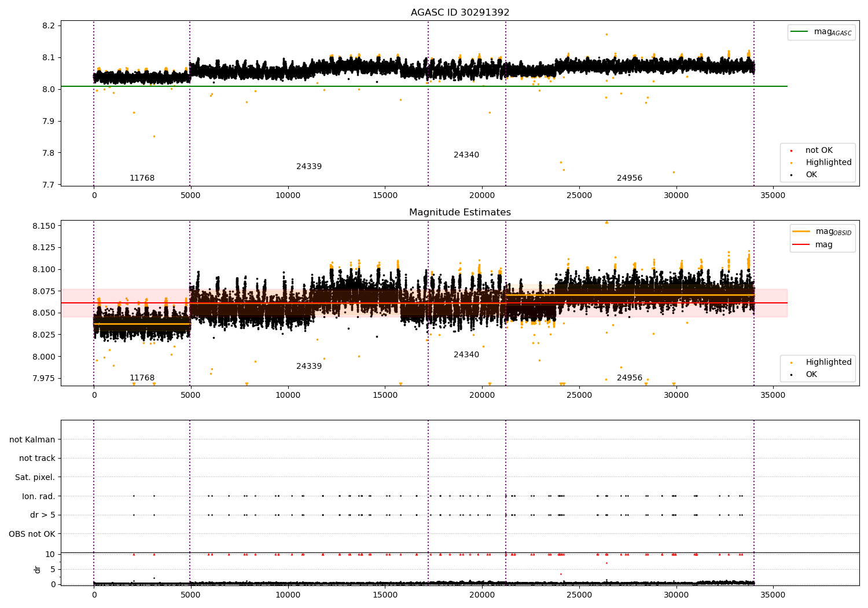The width and height of the screenshot is (868, 608).
Task: Select the Magnitude Estimates title
Action: [x=460, y=213]
